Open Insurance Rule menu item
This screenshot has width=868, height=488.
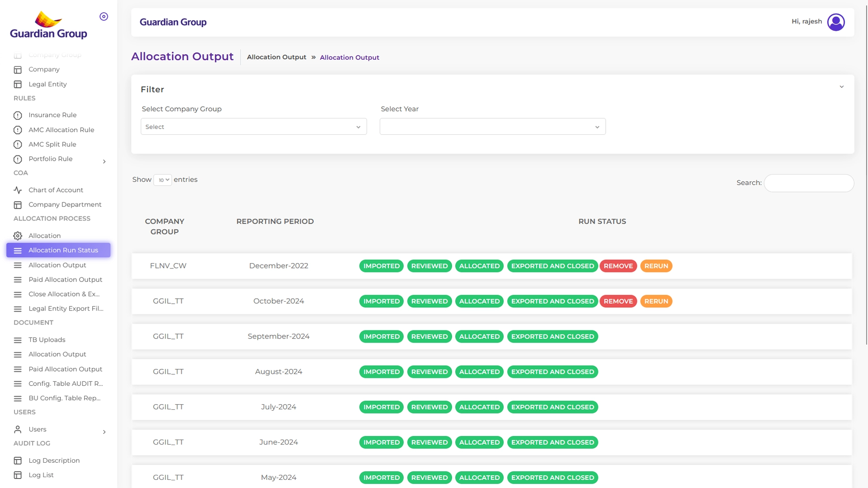click(x=52, y=115)
